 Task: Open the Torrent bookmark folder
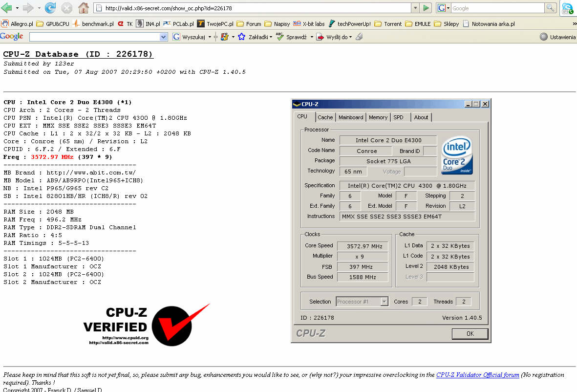coord(388,23)
